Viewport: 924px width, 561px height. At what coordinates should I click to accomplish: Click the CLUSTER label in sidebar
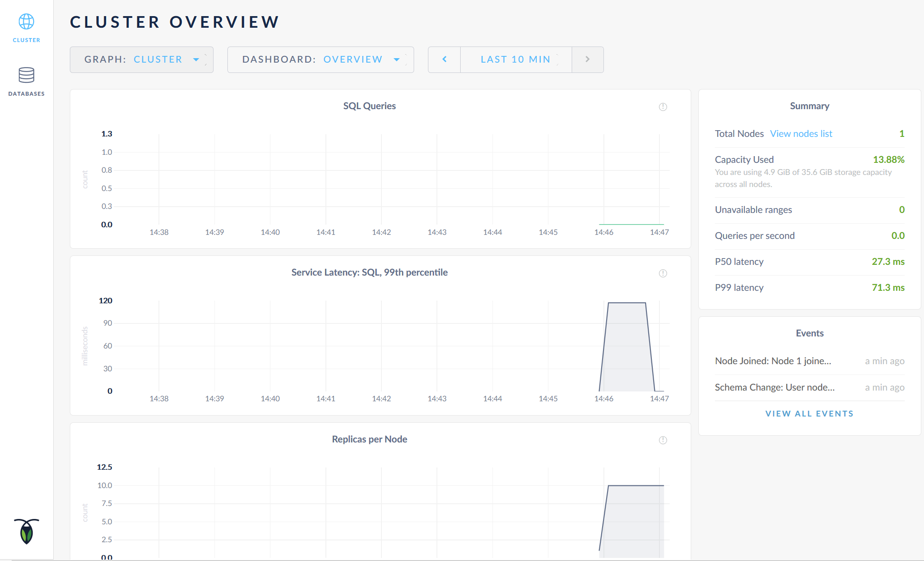[26, 40]
